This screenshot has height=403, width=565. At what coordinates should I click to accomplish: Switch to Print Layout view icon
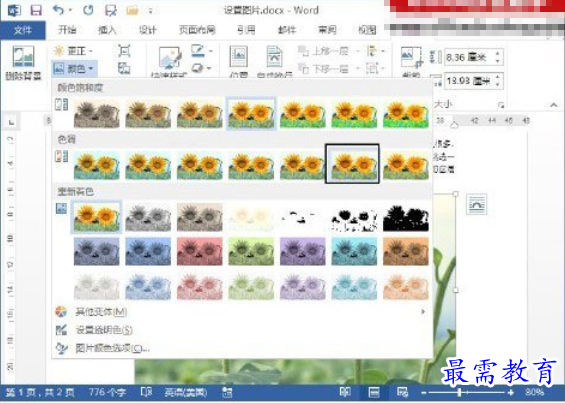click(x=374, y=392)
